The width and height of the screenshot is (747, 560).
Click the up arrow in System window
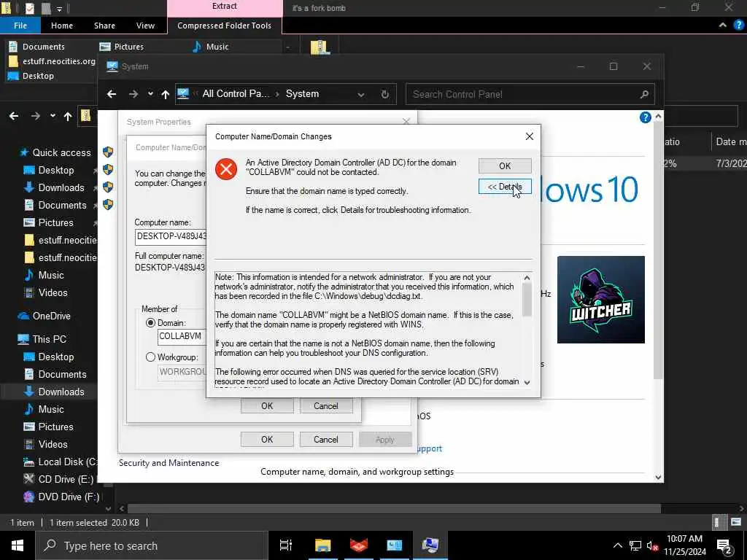pyautogui.click(x=166, y=94)
